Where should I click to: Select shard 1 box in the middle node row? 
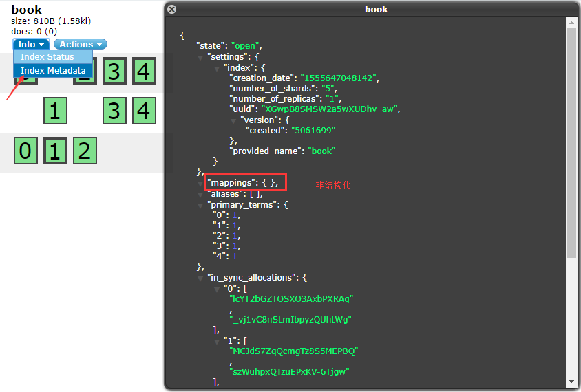(x=55, y=111)
